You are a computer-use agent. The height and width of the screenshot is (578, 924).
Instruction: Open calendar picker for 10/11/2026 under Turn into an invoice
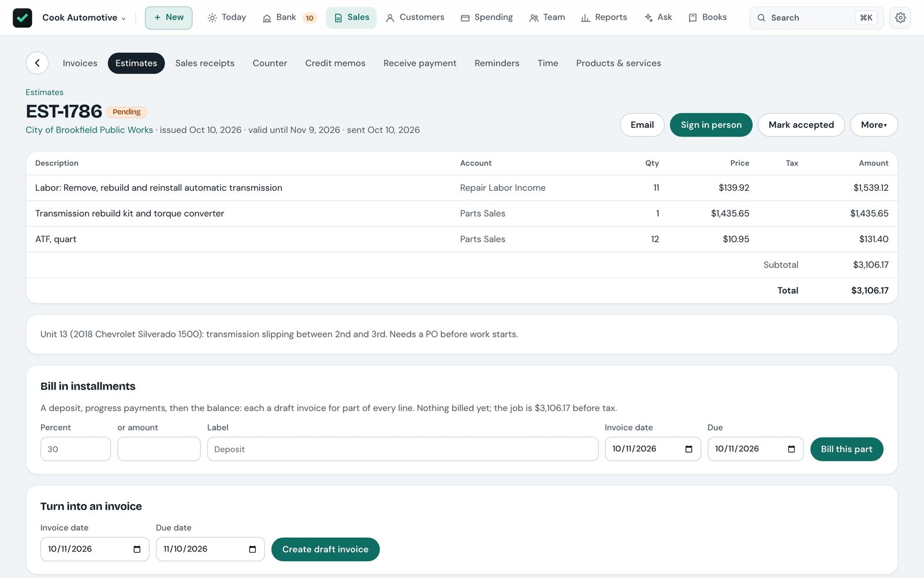click(137, 549)
